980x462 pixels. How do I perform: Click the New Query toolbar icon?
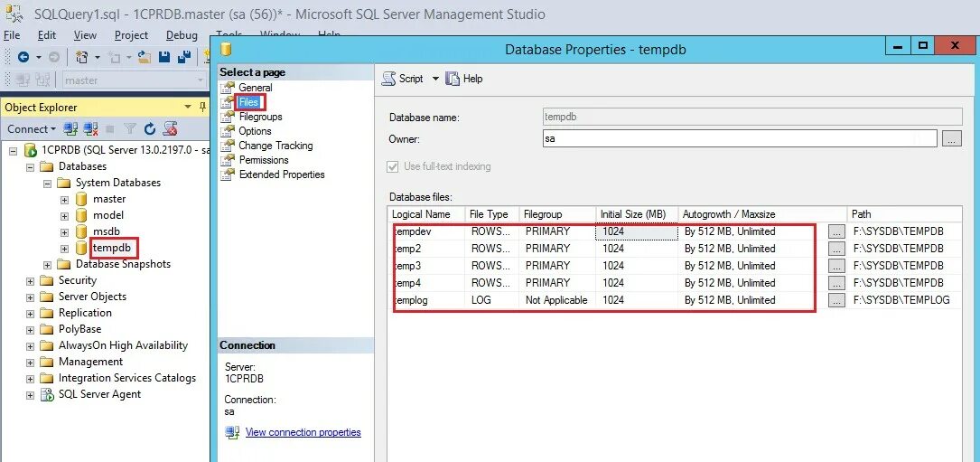pyautogui.click(x=81, y=57)
